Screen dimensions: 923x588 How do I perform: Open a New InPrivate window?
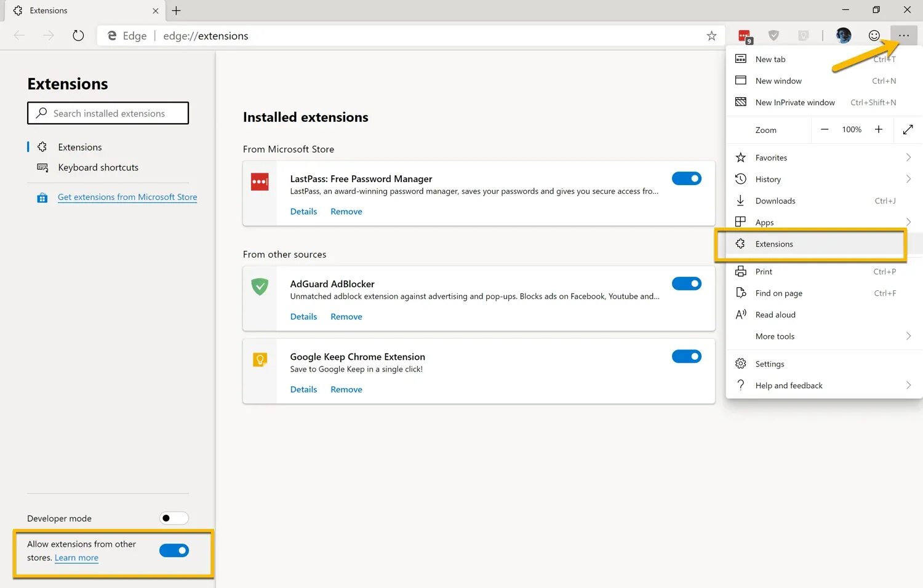coord(823,102)
